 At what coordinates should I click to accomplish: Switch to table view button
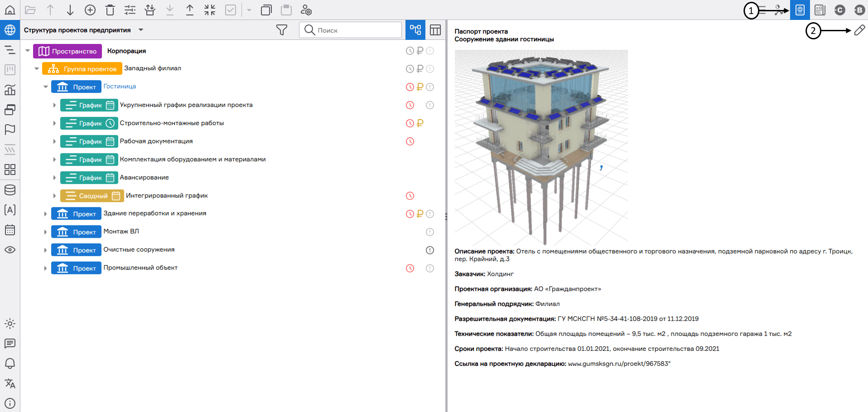pyautogui.click(x=435, y=30)
